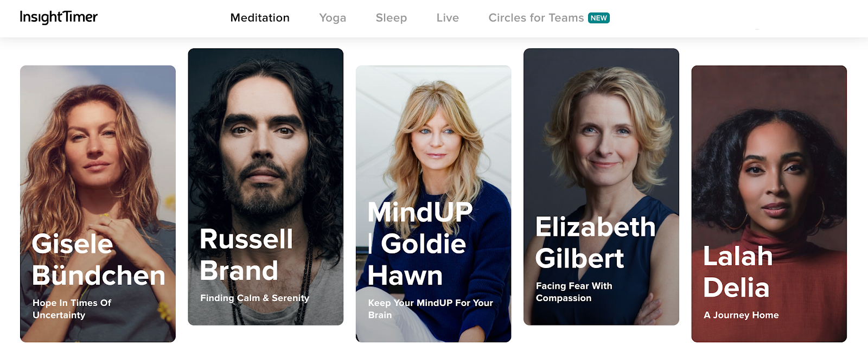This screenshot has width=868, height=357.
Task: Select the MindUP Goldie Hawn card
Action: pyautogui.click(x=433, y=203)
